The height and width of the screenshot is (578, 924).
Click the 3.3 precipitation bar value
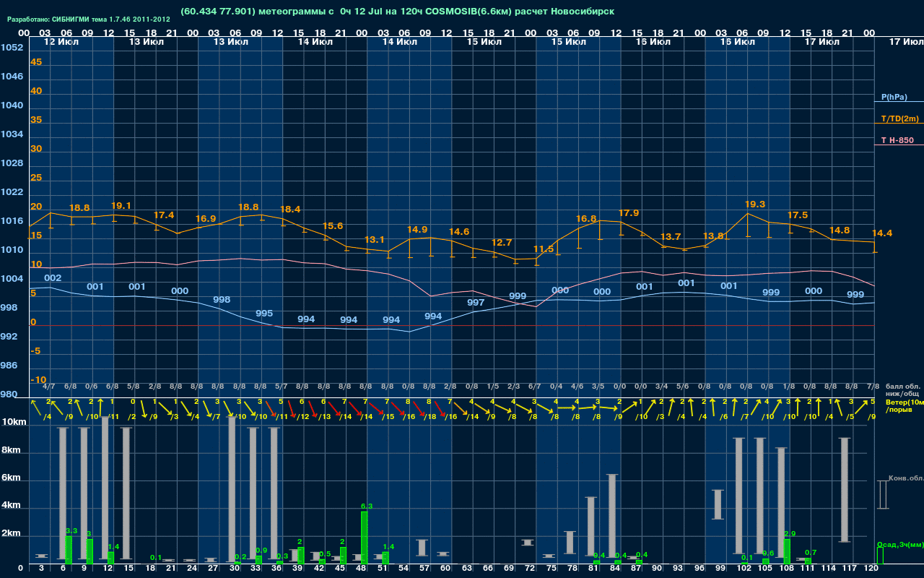coord(71,530)
